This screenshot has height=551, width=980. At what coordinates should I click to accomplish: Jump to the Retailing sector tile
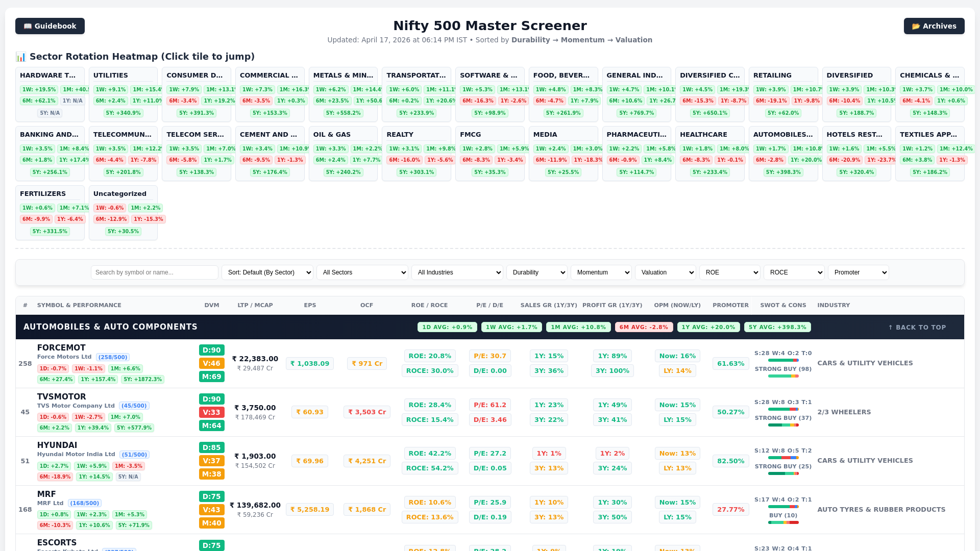[x=783, y=94]
